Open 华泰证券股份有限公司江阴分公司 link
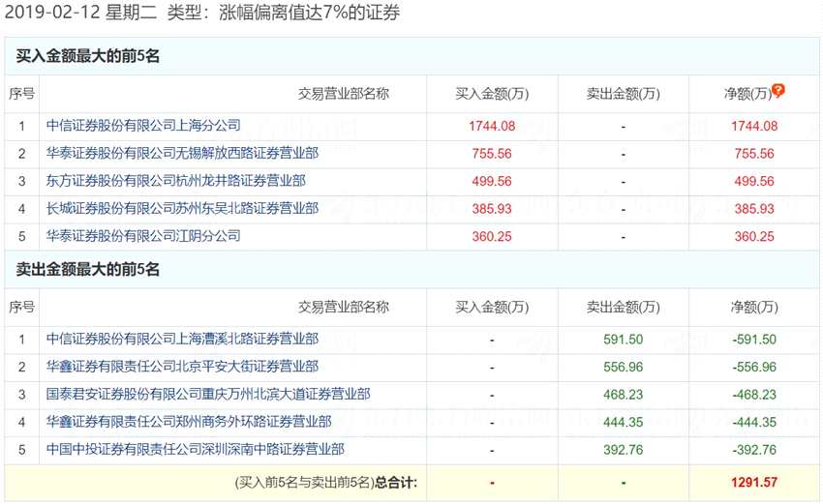 click(x=143, y=236)
